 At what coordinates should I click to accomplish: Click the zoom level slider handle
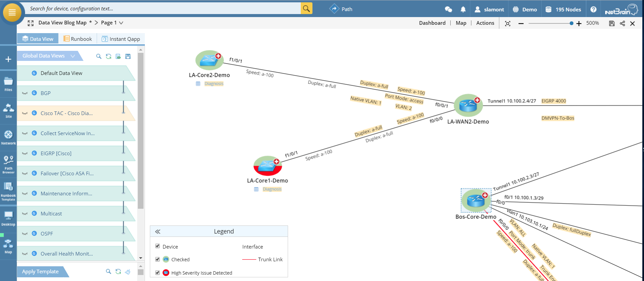(571, 23)
